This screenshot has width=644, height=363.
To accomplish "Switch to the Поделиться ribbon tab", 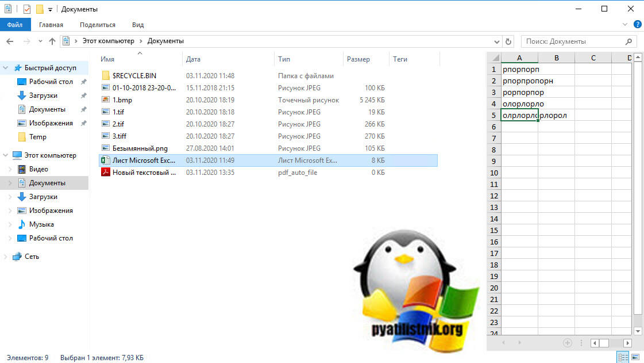I will (97, 25).
